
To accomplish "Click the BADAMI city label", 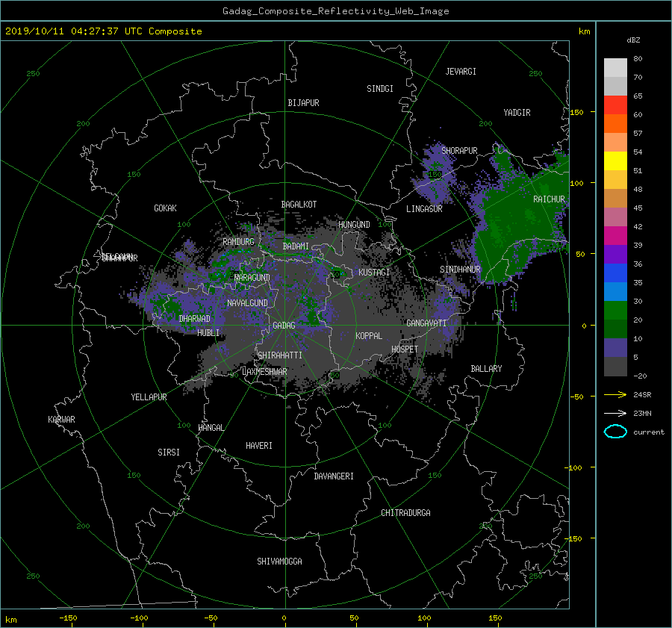I will (296, 246).
